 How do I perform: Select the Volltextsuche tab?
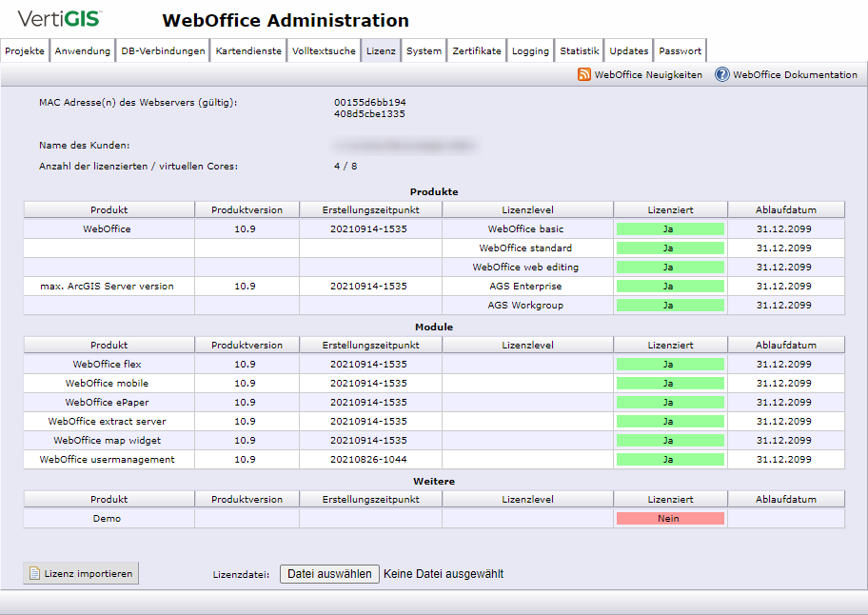click(324, 50)
